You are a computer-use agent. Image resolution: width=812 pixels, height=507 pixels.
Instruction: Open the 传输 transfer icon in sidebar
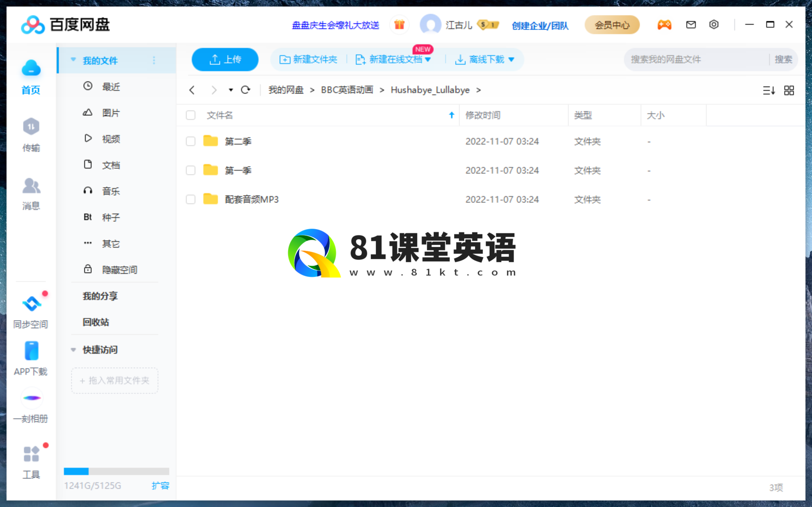pos(31,127)
